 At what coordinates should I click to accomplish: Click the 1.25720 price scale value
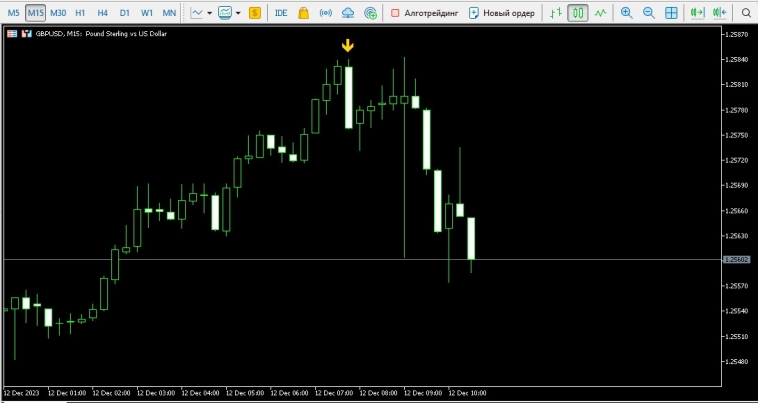736,160
